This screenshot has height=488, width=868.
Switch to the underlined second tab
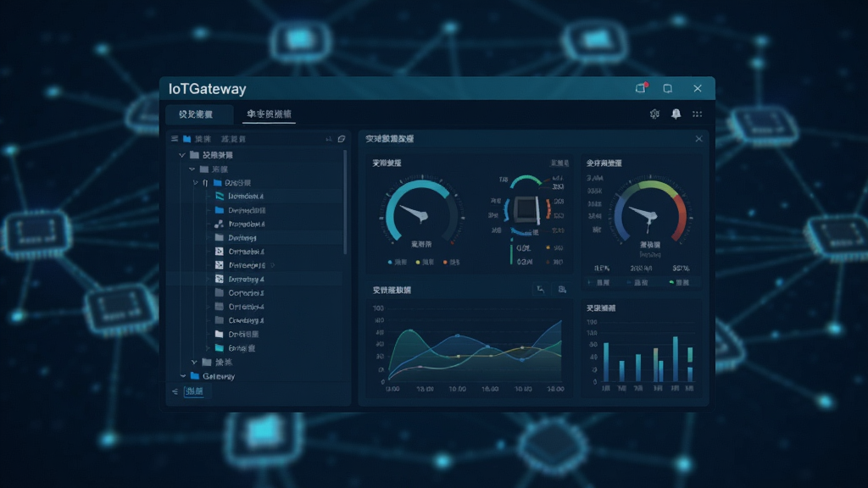[x=269, y=114]
